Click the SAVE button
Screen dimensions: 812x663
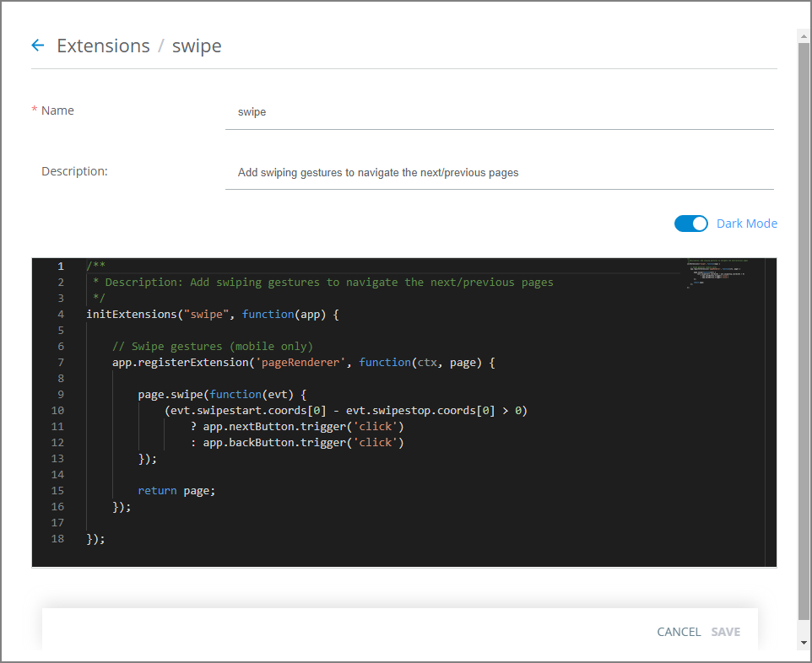[x=726, y=632]
